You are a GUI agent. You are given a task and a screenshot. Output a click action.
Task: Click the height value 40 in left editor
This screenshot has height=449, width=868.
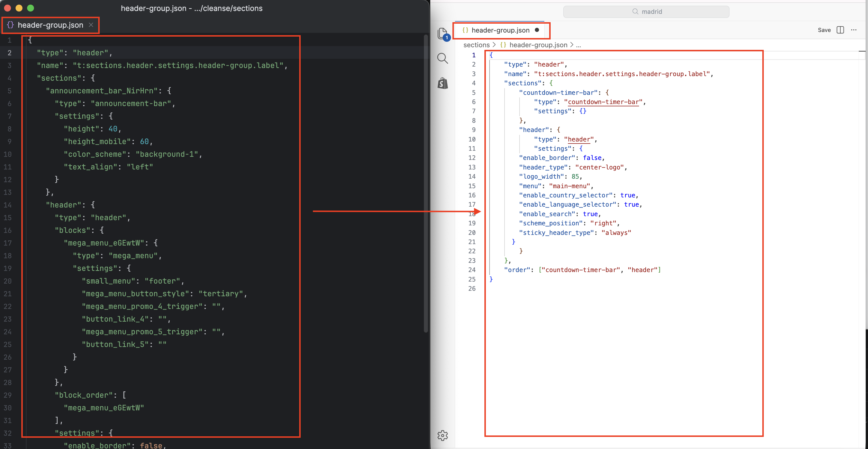tap(113, 129)
